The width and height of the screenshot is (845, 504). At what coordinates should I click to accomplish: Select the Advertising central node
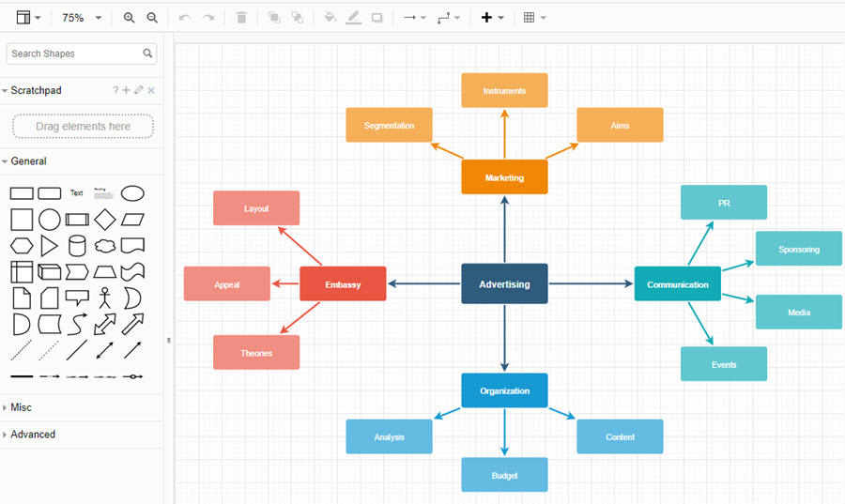click(x=504, y=283)
